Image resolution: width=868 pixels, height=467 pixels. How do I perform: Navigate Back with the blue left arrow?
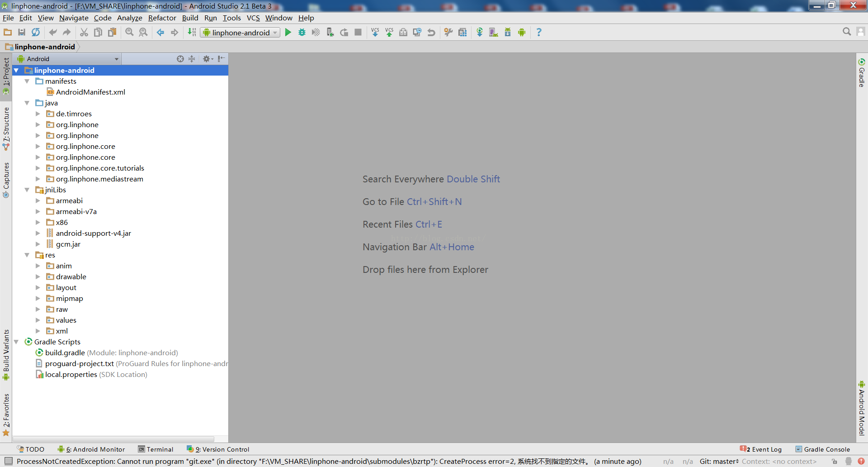tap(160, 32)
